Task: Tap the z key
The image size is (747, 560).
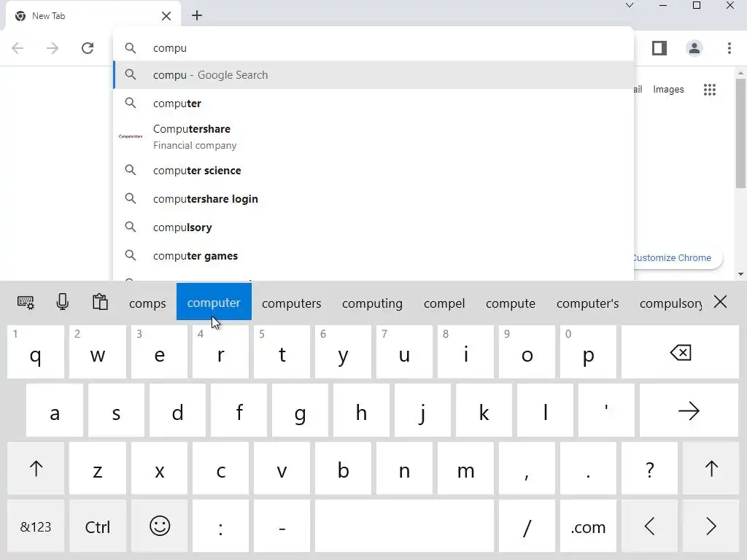Action: click(98, 469)
